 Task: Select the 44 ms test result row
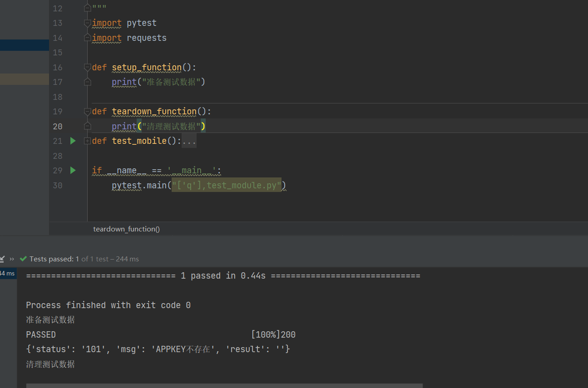click(x=8, y=273)
